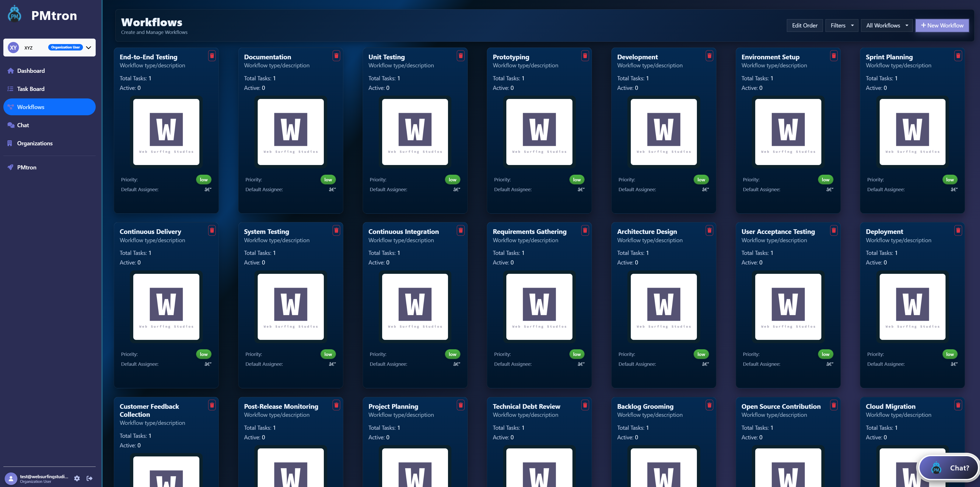
Task: Delete the End-to-End Testing workflow
Action: [212, 55]
